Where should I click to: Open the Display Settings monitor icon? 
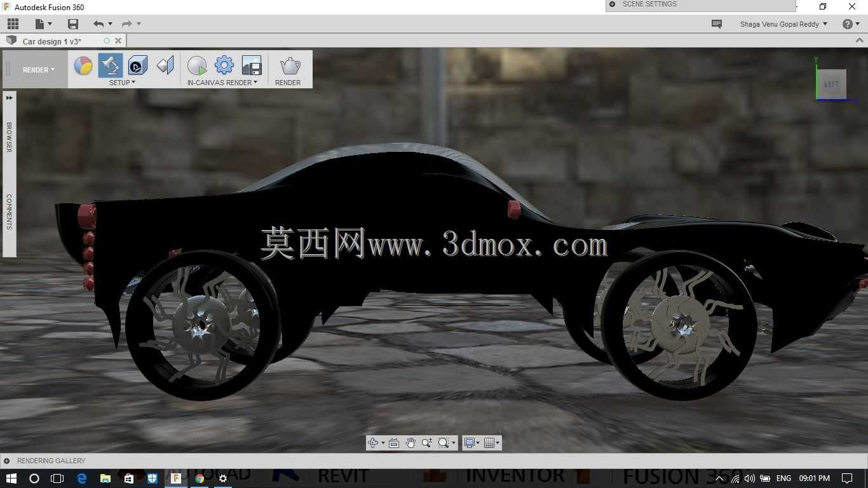(x=469, y=443)
